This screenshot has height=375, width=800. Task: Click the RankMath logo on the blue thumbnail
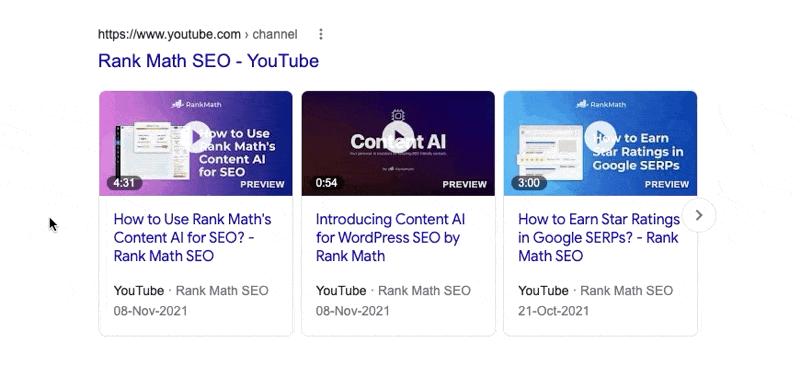point(601,104)
